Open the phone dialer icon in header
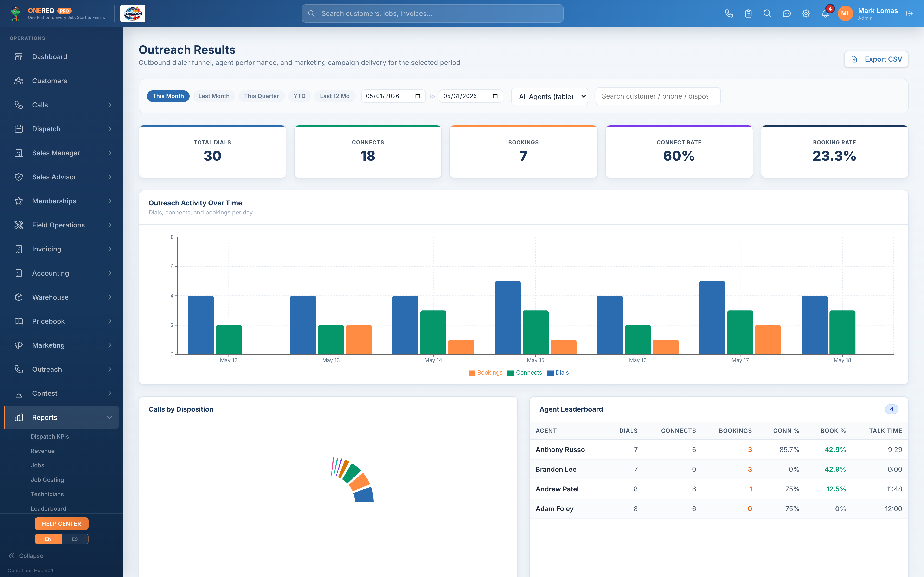Image resolution: width=924 pixels, height=577 pixels. click(729, 14)
